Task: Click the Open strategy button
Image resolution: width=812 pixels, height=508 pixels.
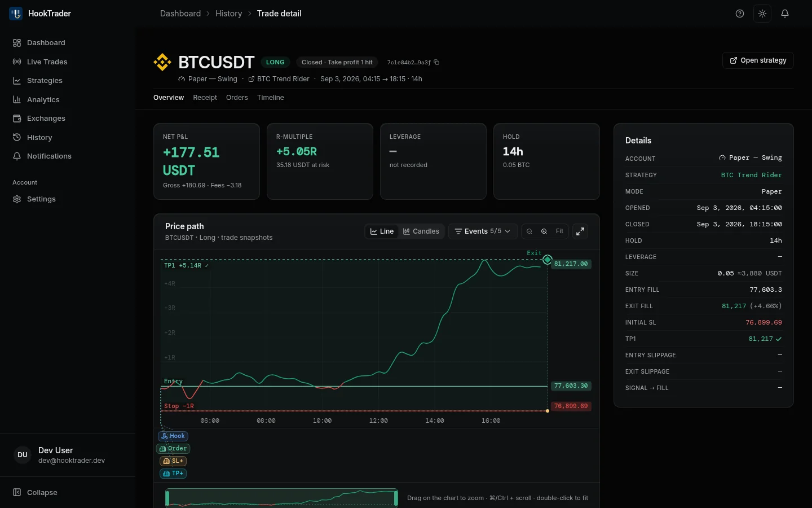Action: [x=758, y=60]
